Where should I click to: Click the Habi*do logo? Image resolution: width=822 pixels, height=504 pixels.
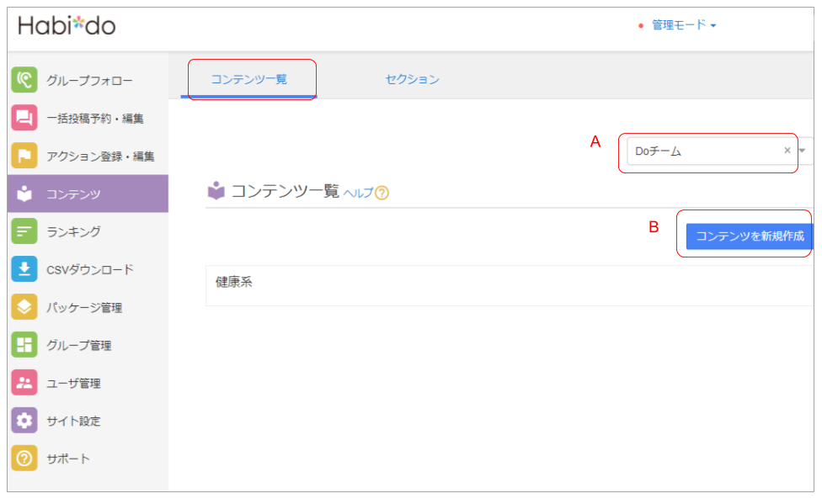[67, 25]
